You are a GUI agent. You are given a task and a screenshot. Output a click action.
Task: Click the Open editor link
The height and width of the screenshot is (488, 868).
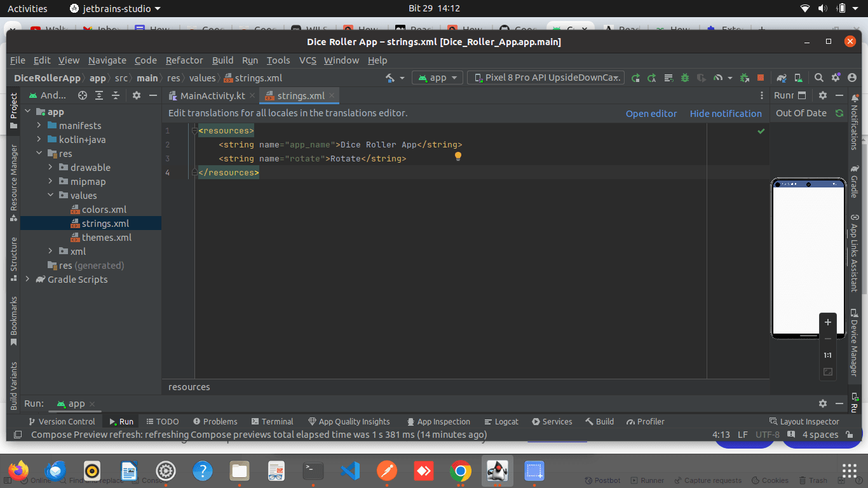[x=651, y=114]
